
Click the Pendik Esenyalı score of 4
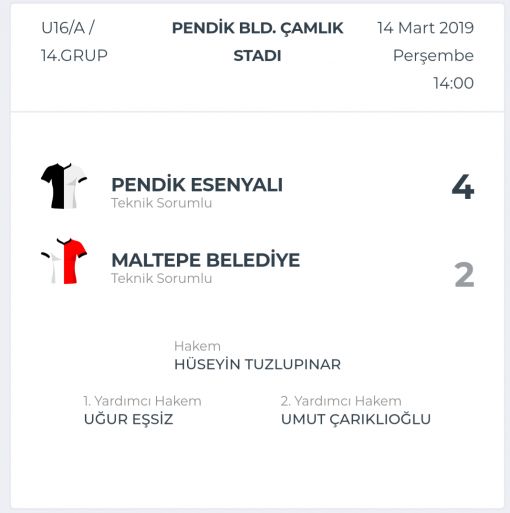[463, 187]
